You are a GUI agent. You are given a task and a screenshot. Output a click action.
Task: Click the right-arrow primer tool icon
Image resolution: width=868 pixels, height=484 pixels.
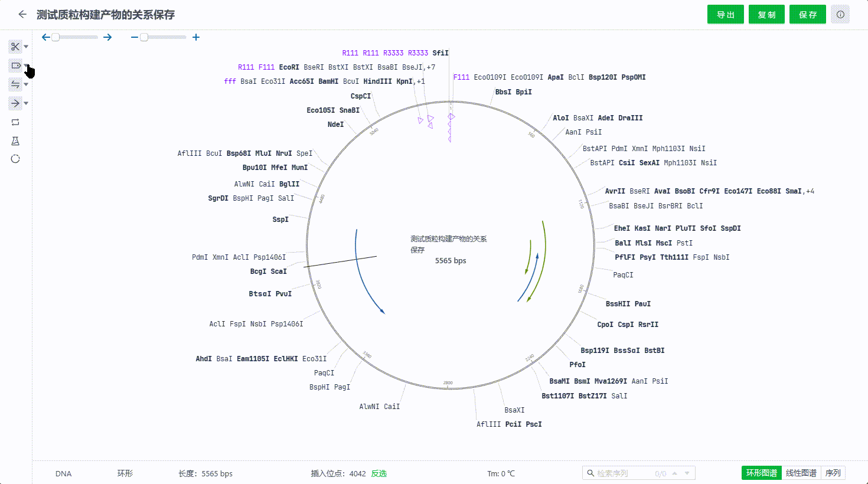click(x=15, y=103)
